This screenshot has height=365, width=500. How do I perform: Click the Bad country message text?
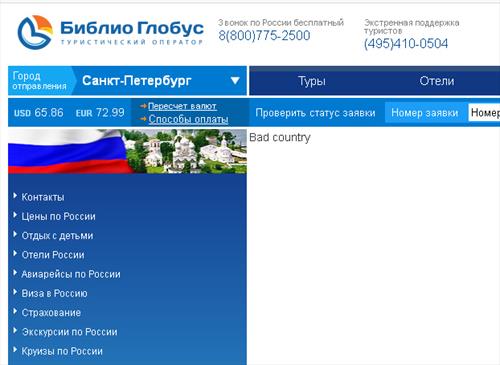[280, 137]
